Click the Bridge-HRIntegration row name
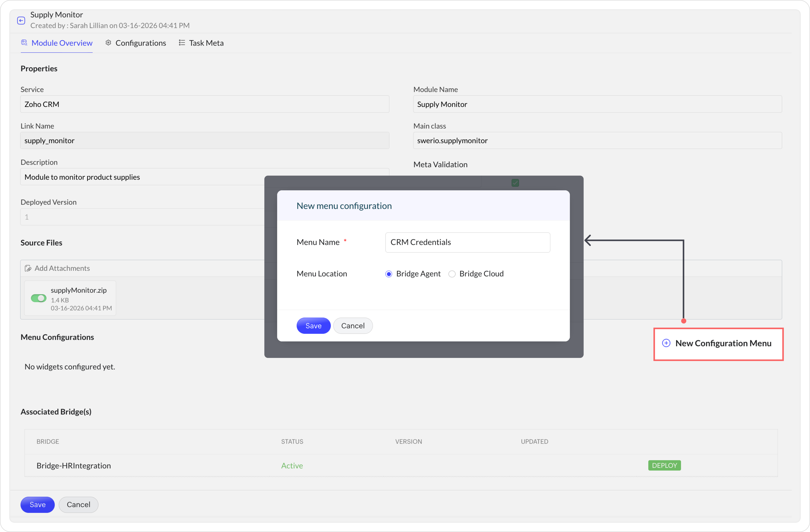The height and width of the screenshot is (532, 810). coord(74,465)
